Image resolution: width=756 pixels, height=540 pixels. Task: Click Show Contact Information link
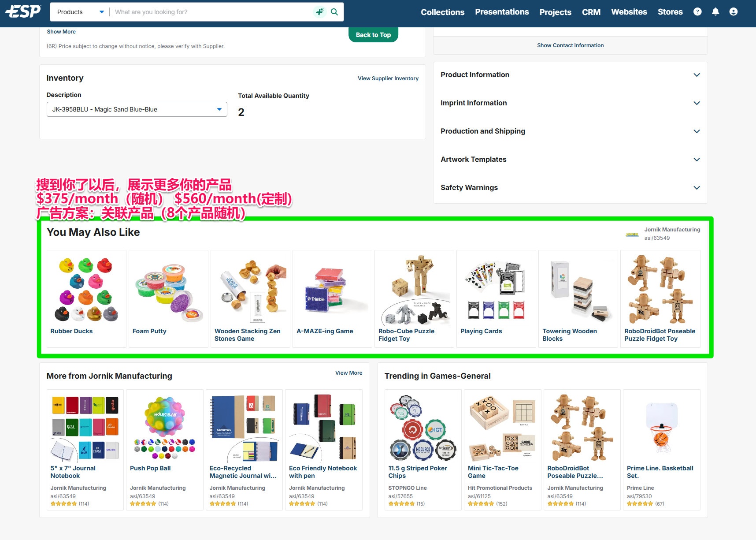570,45
